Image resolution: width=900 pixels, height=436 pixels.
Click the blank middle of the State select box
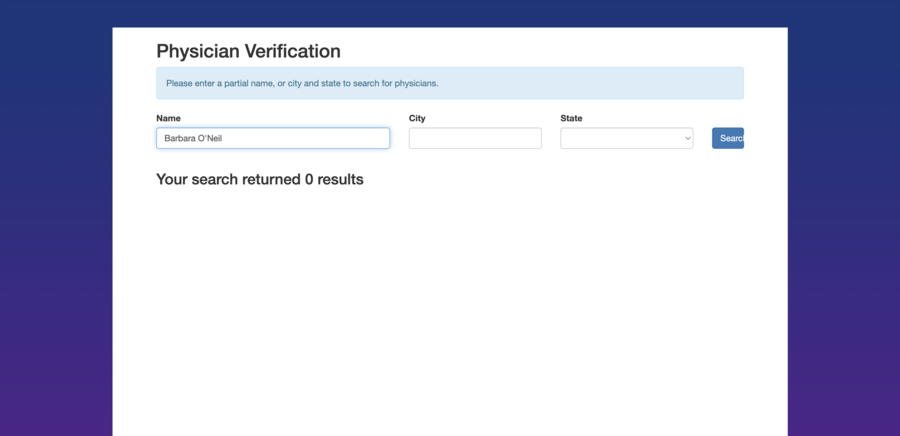tap(620, 138)
